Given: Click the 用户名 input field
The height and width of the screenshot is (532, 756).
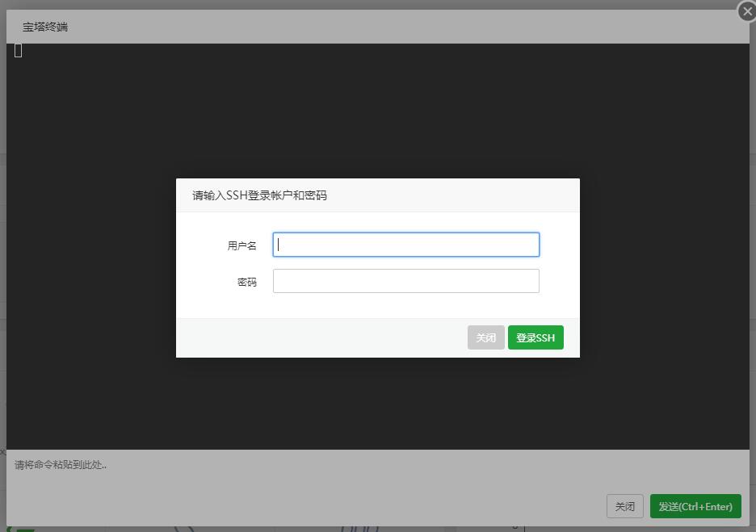Looking at the screenshot, I should pos(406,245).
